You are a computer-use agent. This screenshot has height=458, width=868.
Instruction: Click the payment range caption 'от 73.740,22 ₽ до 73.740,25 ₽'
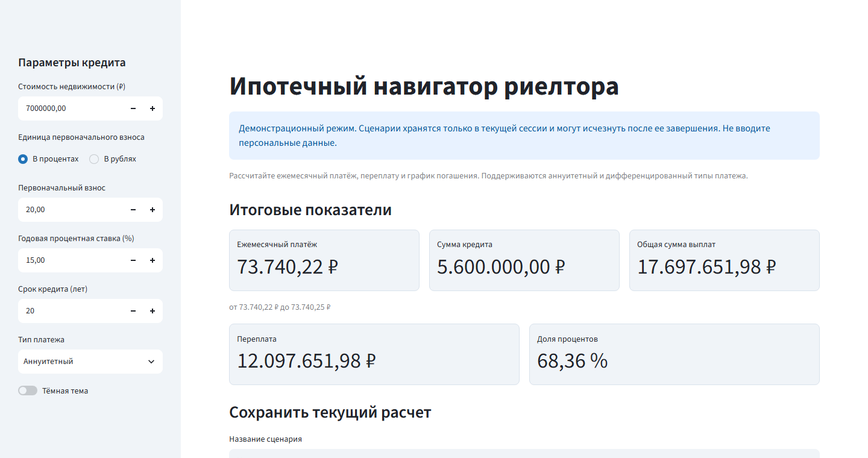pyautogui.click(x=280, y=307)
